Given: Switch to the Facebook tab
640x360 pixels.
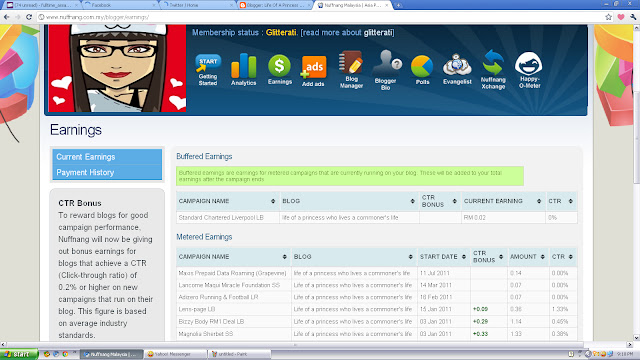Looking at the screenshot, I should [119, 5].
